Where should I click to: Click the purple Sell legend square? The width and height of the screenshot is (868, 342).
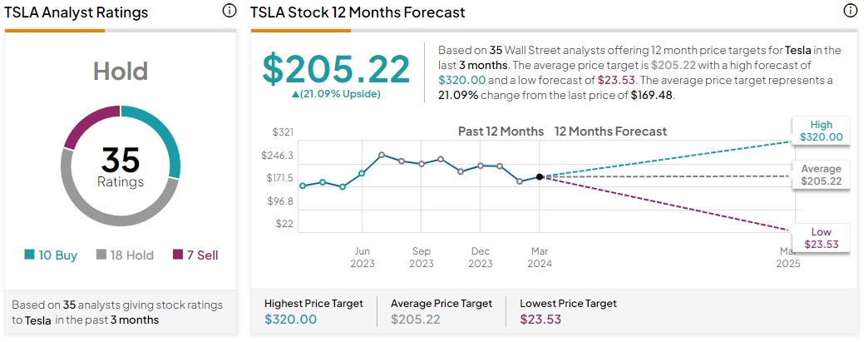click(177, 255)
